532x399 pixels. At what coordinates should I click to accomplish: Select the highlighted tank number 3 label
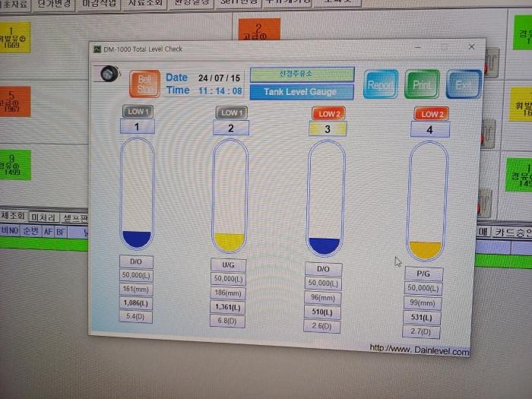328,129
